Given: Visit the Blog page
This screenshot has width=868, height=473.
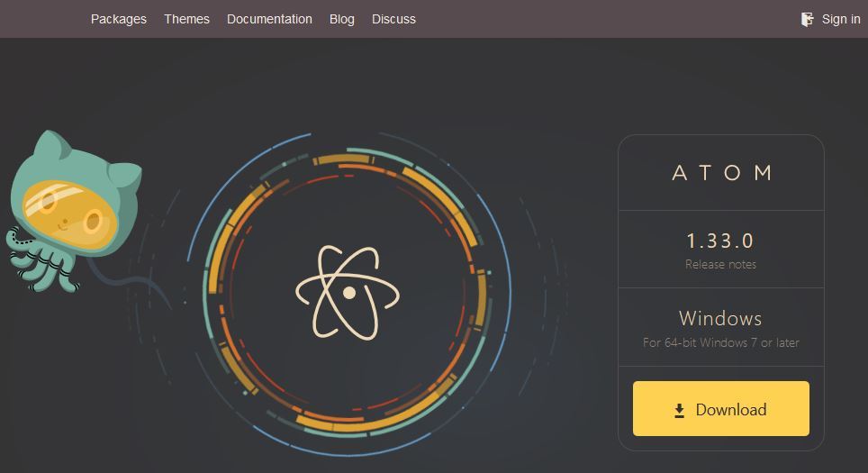Looking at the screenshot, I should click(x=342, y=19).
